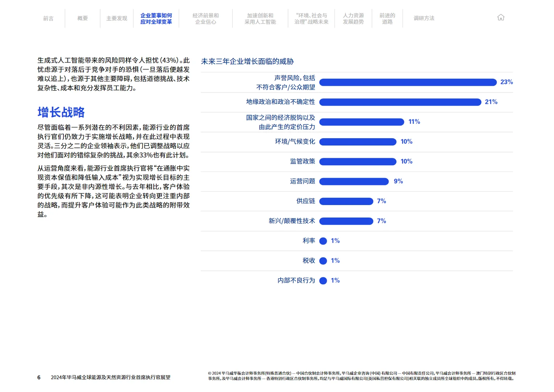
Task: Navigate to 前进的道路 section
Action: 387,19
